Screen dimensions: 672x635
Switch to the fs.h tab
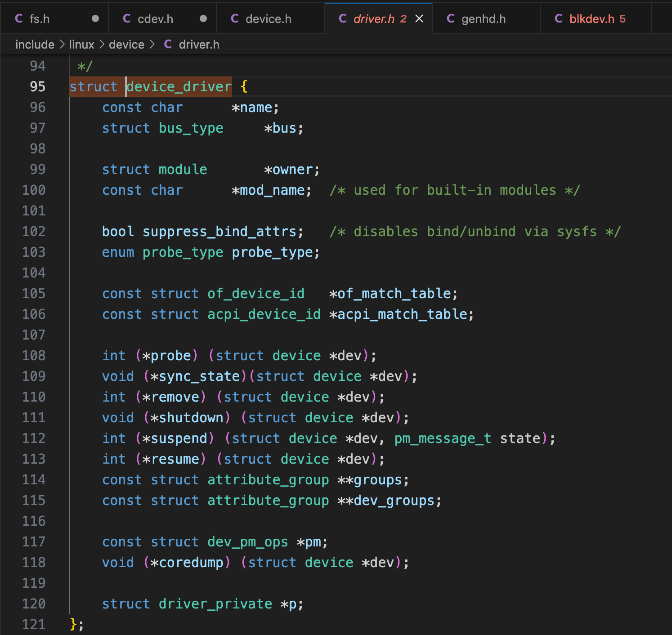(x=54, y=18)
